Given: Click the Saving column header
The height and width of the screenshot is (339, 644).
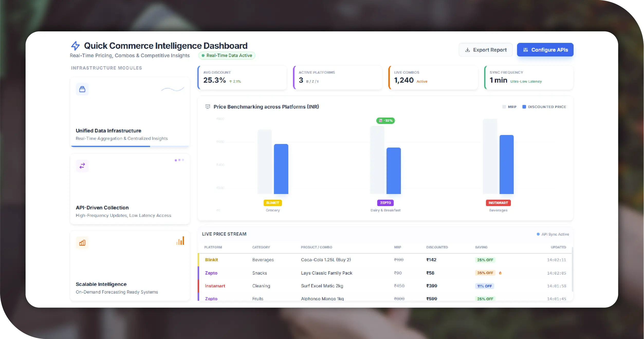Looking at the screenshot, I should (x=481, y=247).
